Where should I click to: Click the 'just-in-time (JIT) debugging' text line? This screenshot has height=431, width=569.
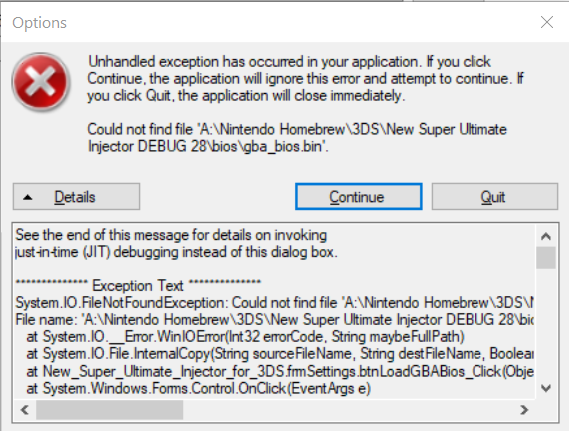[176, 252]
